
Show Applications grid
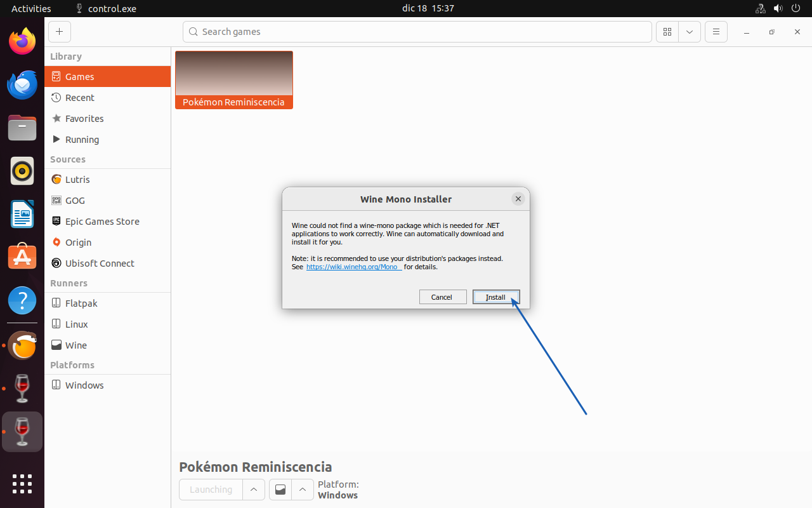[22, 484]
